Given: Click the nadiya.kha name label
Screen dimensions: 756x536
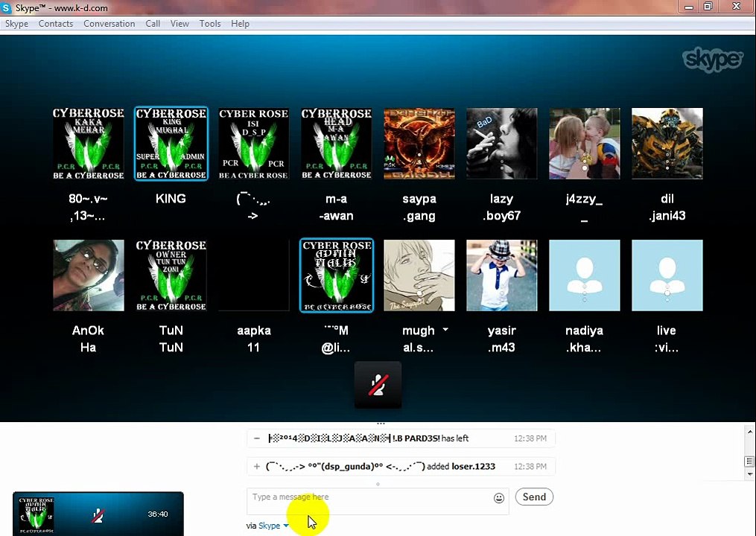Looking at the screenshot, I should [x=584, y=339].
